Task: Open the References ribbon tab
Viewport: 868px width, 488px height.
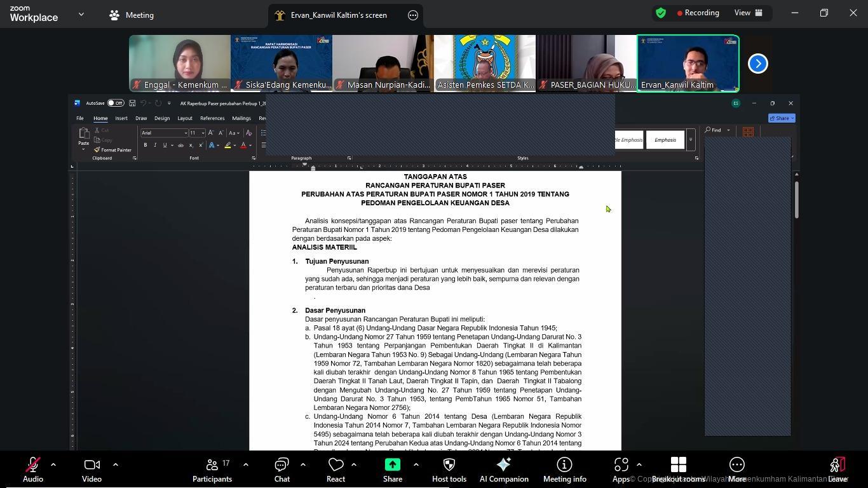Action: point(212,118)
